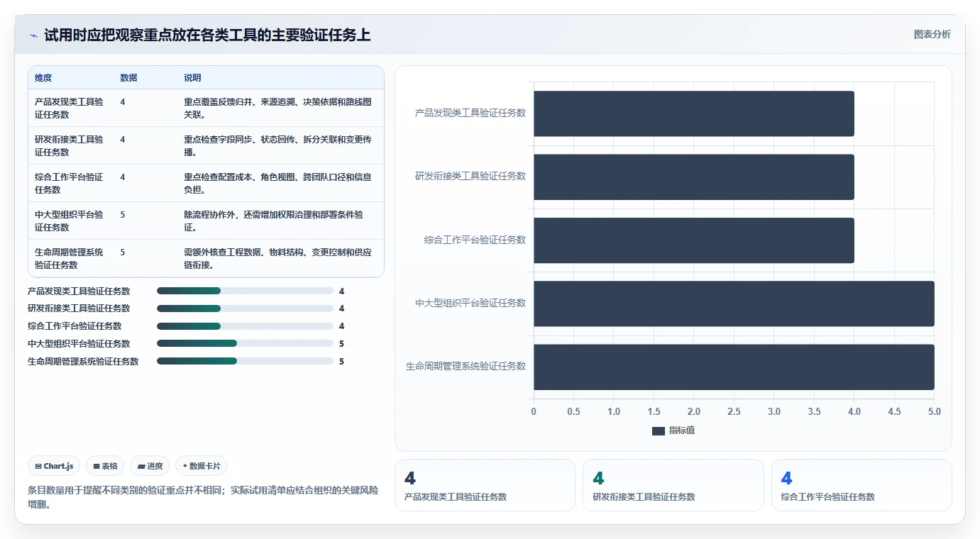This screenshot has width=980, height=539.
Task: Click table cell 综合工作平台验证任务数
Action: [70, 183]
